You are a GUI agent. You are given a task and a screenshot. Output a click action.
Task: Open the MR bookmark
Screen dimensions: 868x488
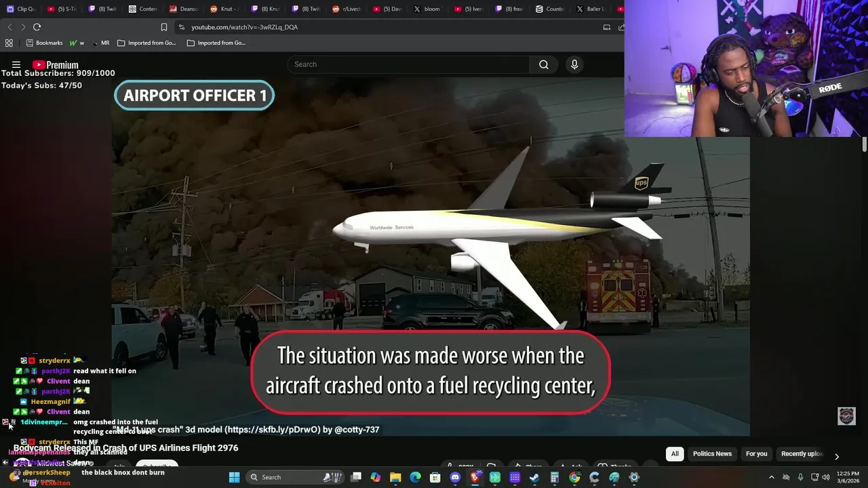tap(100, 43)
